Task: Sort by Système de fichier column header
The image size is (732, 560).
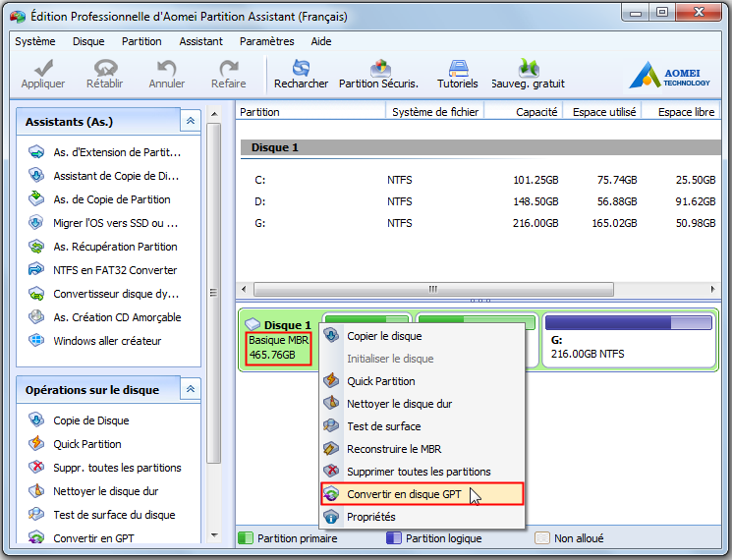Action: click(x=434, y=112)
